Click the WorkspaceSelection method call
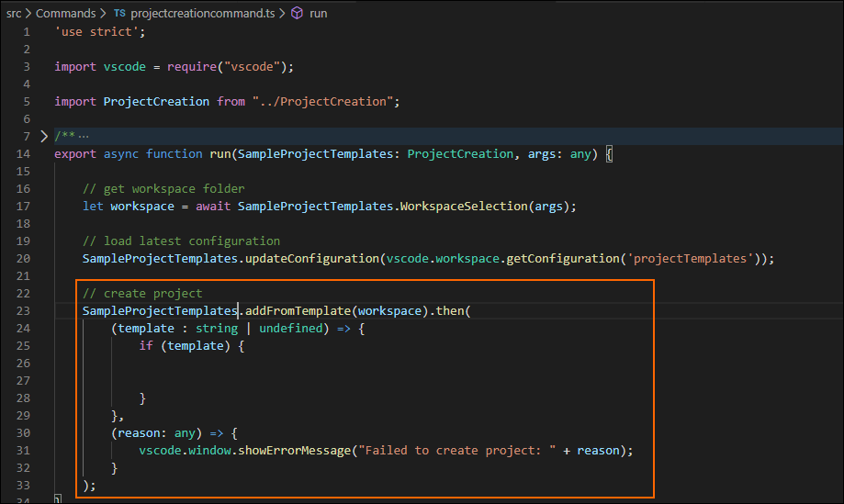This screenshot has width=844, height=504. point(463,206)
